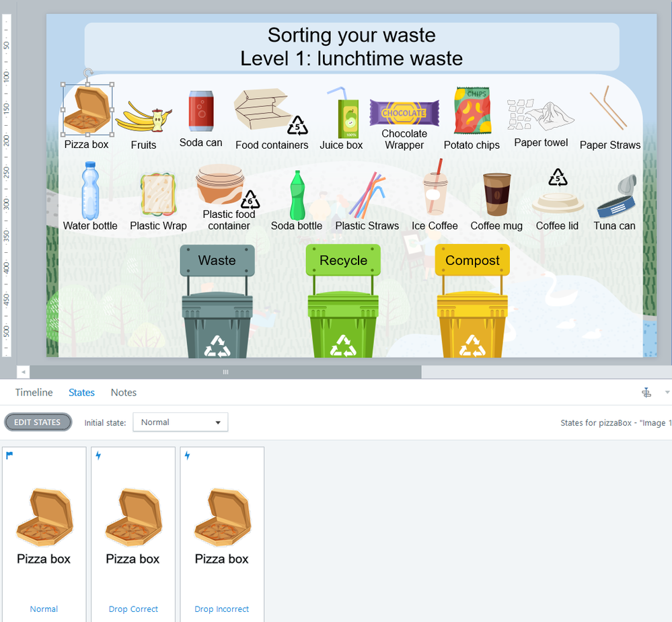Open the Notes tab
Screen dimensions: 672x622
click(x=123, y=393)
